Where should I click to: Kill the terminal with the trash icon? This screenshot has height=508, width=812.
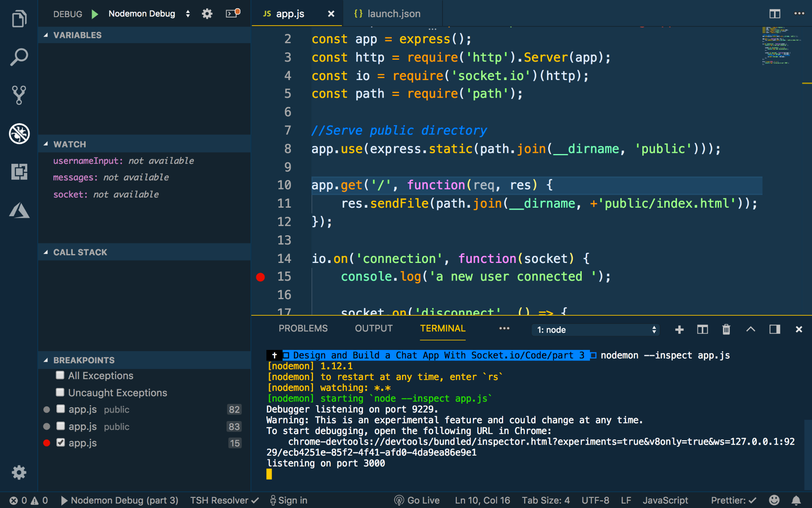tap(726, 330)
